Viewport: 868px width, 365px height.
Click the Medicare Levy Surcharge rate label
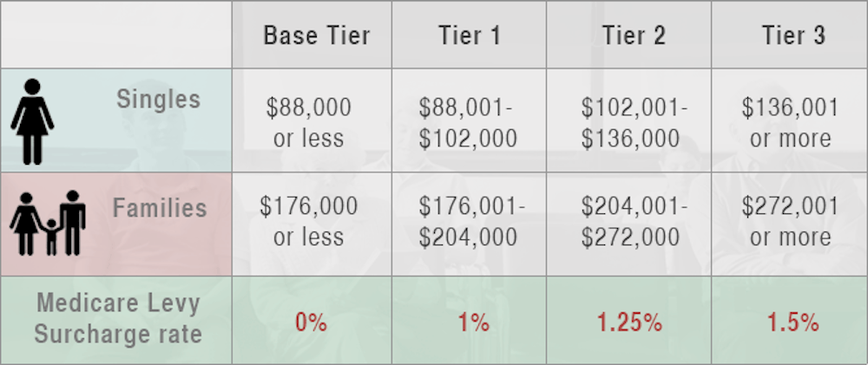tap(117, 316)
